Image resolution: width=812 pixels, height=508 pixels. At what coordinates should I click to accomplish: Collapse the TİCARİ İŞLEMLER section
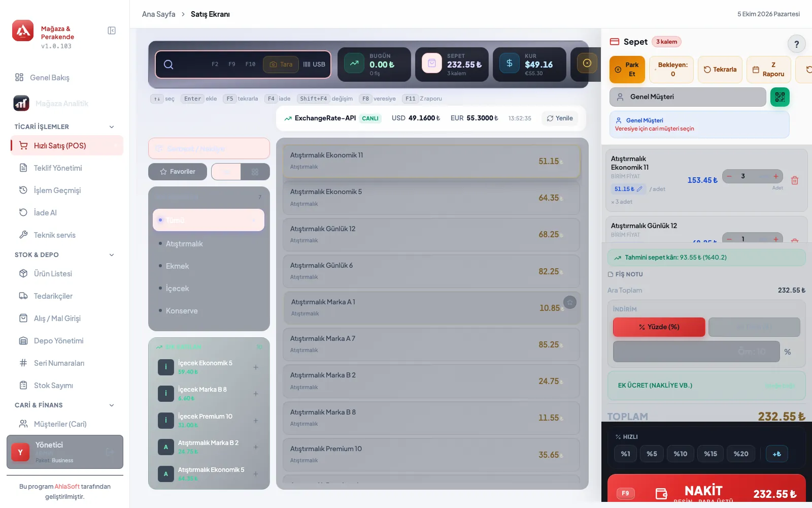pyautogui.click(x=112, y=127)
